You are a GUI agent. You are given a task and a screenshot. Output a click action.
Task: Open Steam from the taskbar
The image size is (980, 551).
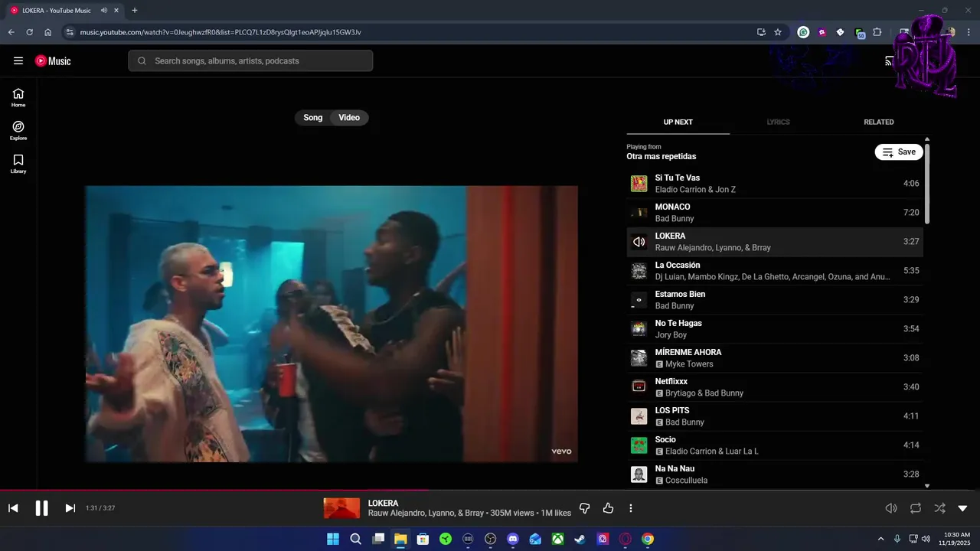pyautogui.click(x=580, y=540)
